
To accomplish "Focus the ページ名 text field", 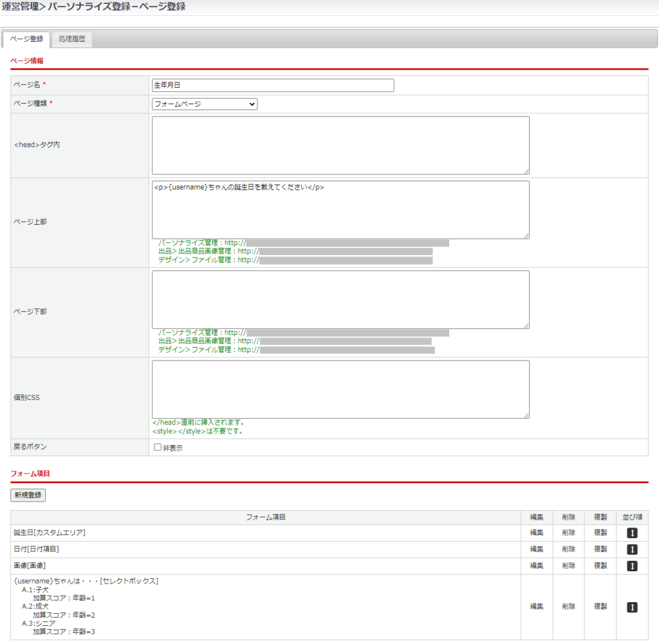I will (x=273, y=86).
